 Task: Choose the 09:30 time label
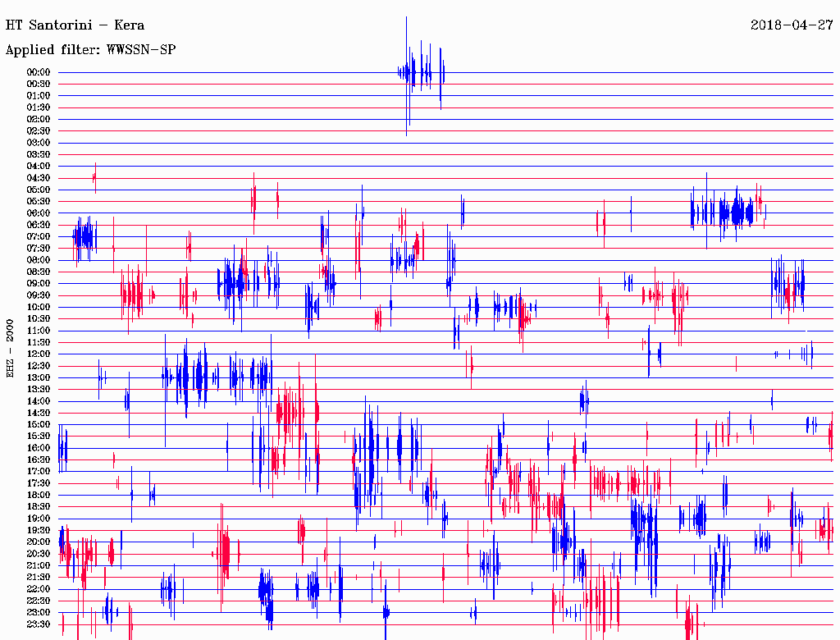click(x=39, y=295)
